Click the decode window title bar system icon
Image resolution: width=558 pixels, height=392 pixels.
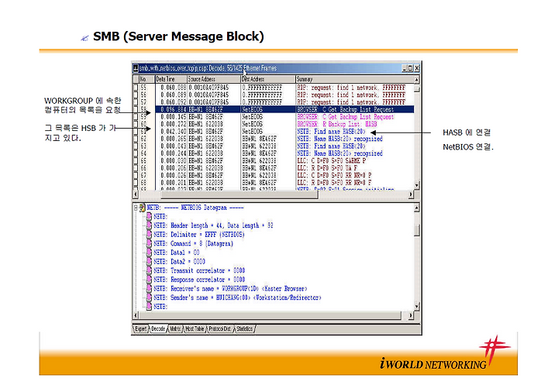[x=136, y=68]
